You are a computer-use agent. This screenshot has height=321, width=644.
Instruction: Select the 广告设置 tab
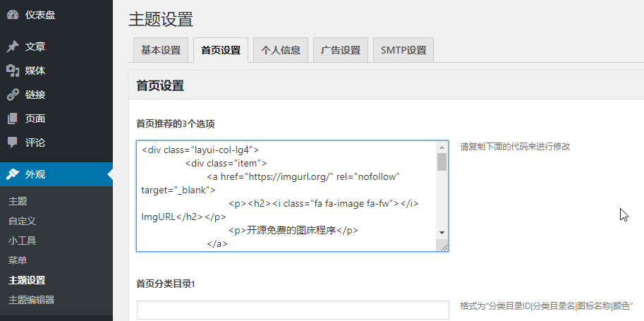[x=340, y=51]
